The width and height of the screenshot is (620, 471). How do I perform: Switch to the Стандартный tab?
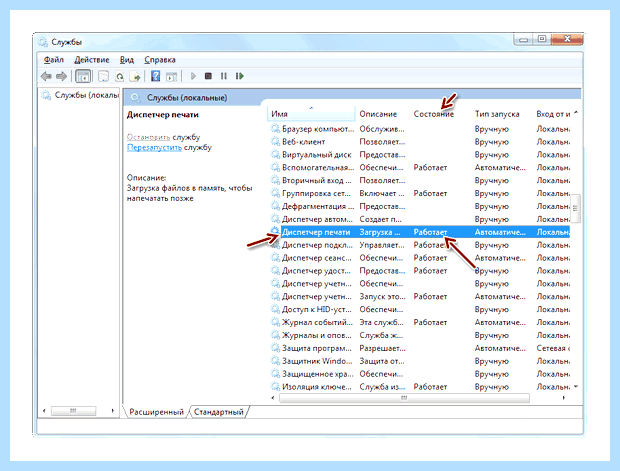218,412
